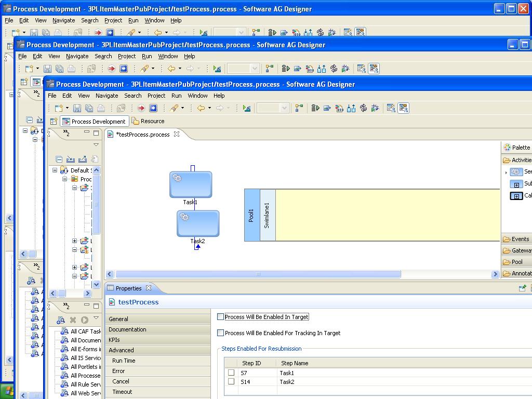Open the Navigate menu in front window
The image size is (532, 399).
107,96
